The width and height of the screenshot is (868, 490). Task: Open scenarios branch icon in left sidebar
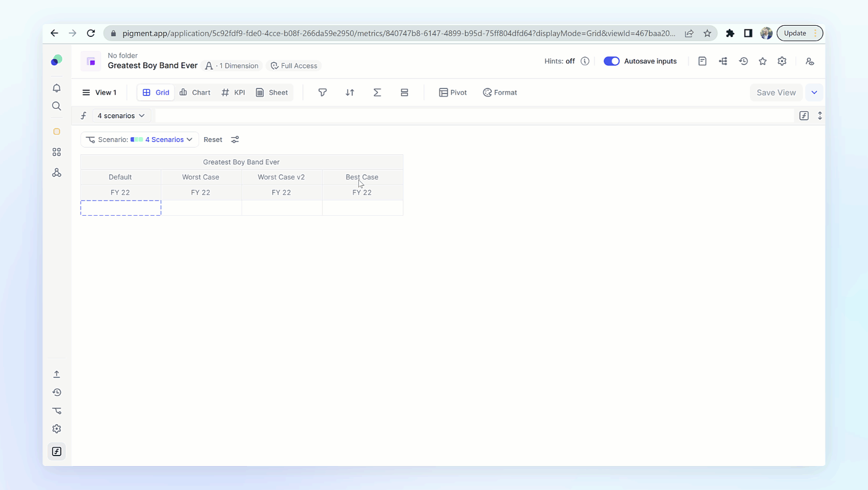coord(57,411)
